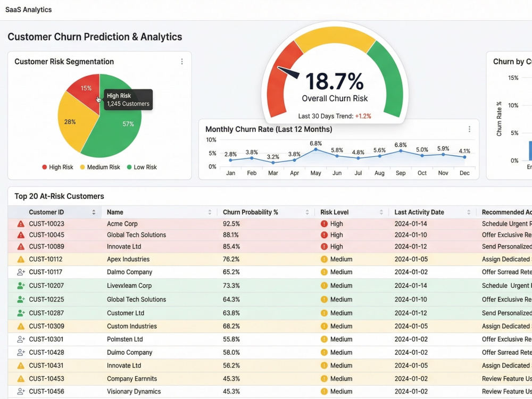Click the Churn Probability % header label

tap(251, 212)
